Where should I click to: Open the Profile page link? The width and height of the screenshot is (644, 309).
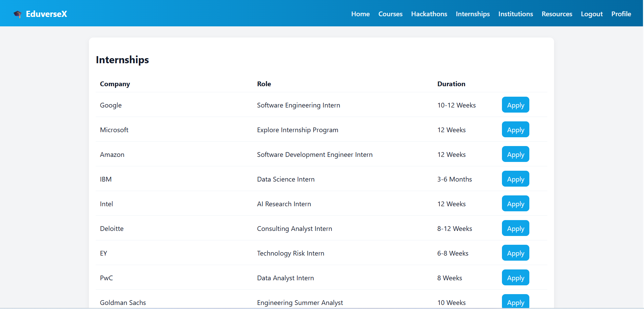621,14
